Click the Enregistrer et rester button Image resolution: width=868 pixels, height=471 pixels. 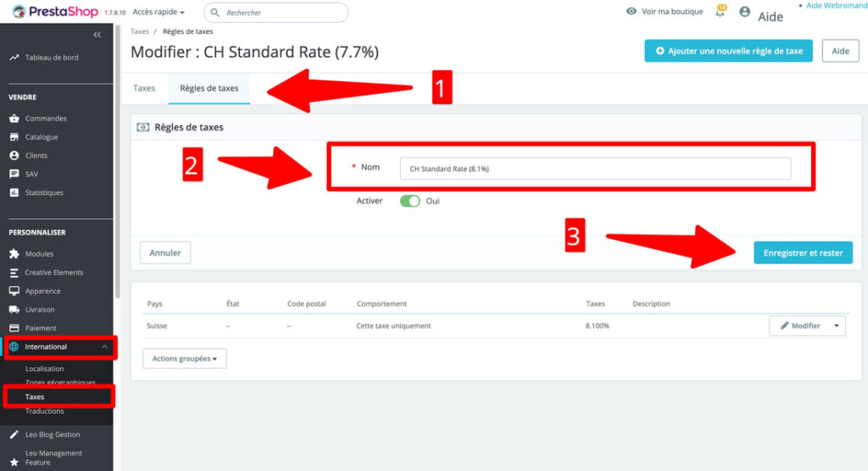(x=803, y=253)
